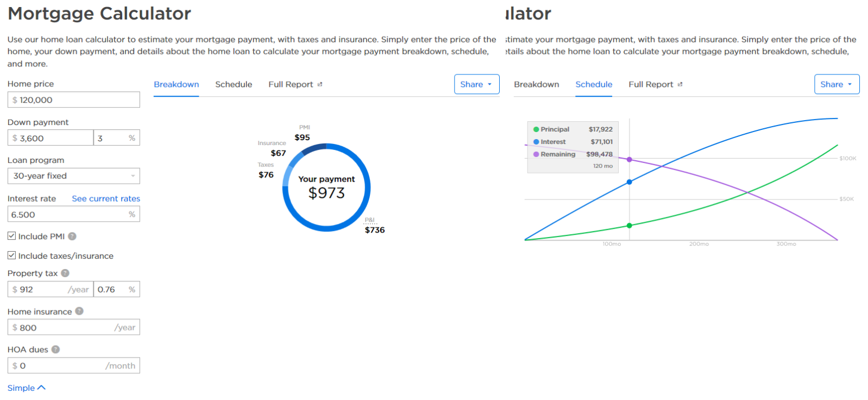This screenshot has height=400, width=868.
Task: Click the down payment dollar amount field
Action: click(x=51, y=138)
